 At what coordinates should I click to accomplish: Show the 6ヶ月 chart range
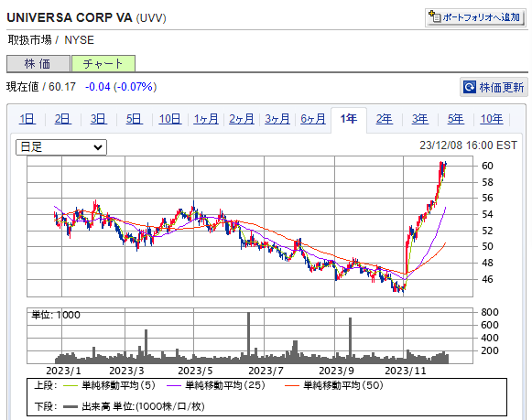coord(313,119)
